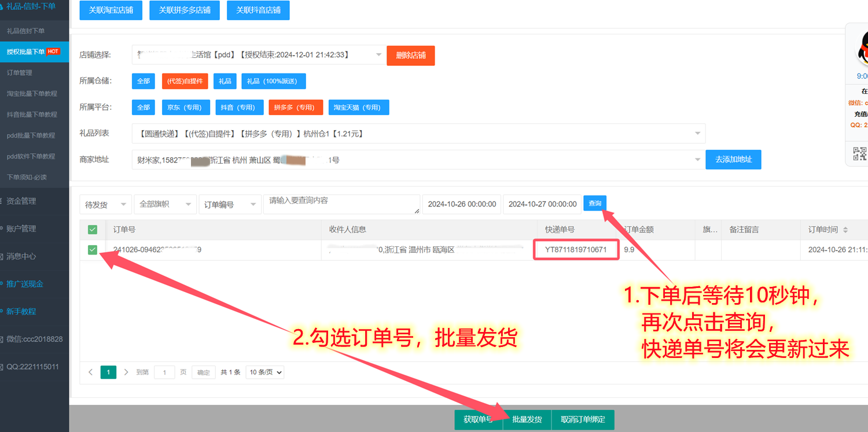The image size is (868, 432).
Task: Open 订单管理 in the left sidebar
Action: click(x=20, y=73)
